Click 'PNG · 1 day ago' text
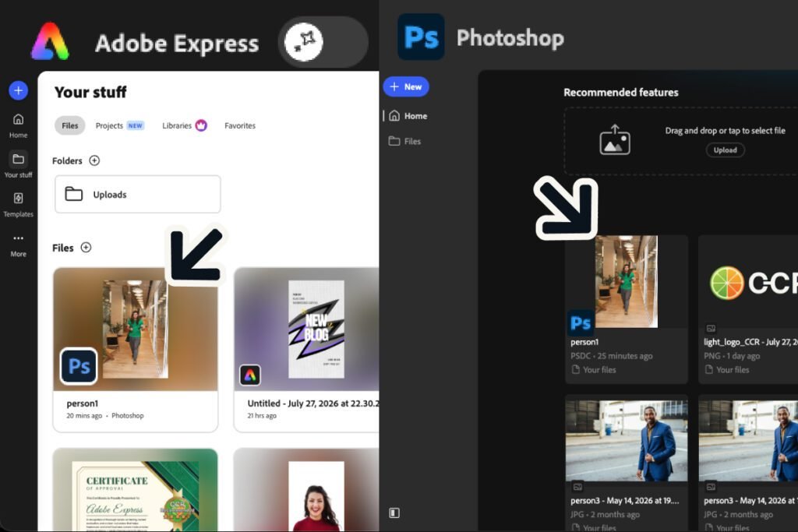The image size is (798, 532). (x=732, y=356)
